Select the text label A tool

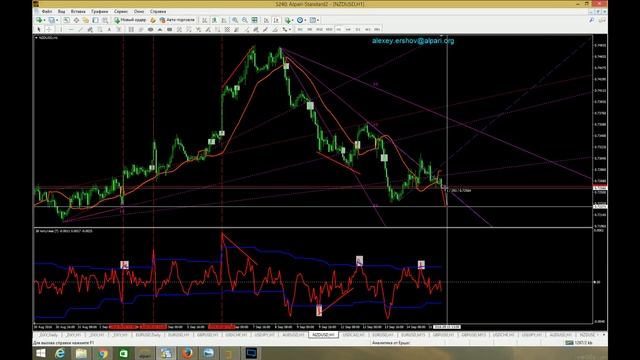(x=109, y=29)
